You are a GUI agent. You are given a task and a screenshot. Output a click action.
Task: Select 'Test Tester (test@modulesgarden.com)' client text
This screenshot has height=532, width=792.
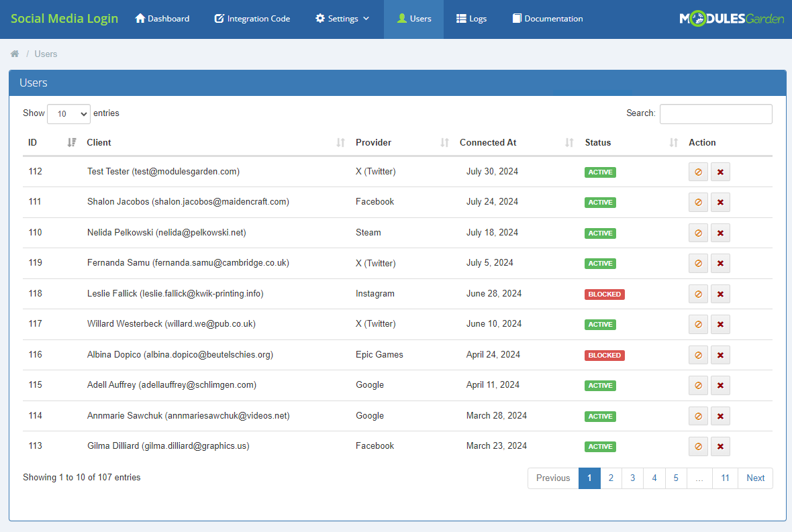pyautogui.click(x=163, y=172)
